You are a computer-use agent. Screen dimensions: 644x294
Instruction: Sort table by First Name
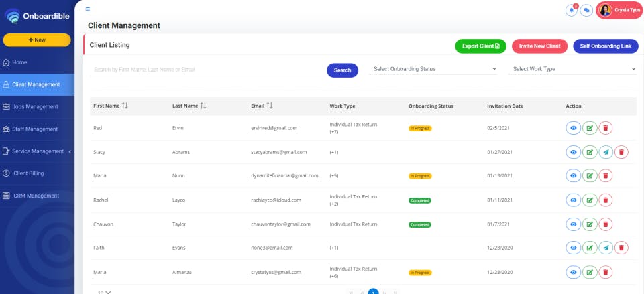(125, 106)
